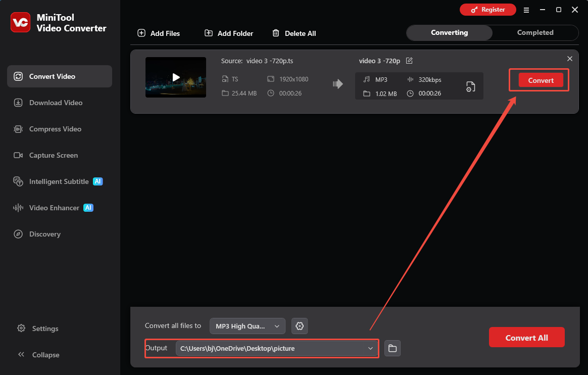Open the MP3 High Quality format dropdown
This screenshot has height=375, width=588.
click(248, 326)
